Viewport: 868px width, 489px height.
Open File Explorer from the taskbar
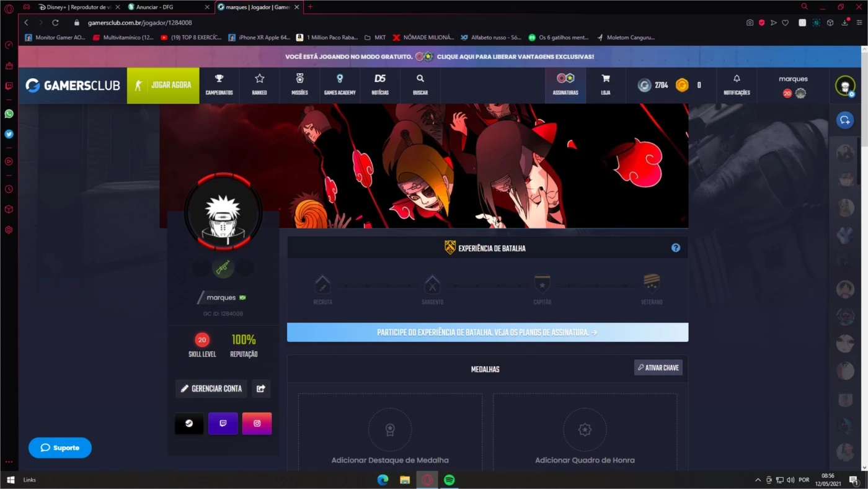[x=405, y=480]
